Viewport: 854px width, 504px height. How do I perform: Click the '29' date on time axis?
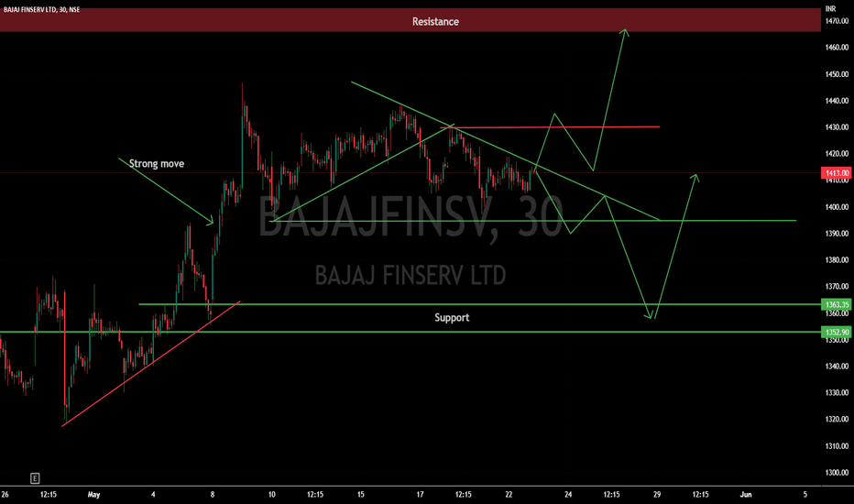[657, 495]
